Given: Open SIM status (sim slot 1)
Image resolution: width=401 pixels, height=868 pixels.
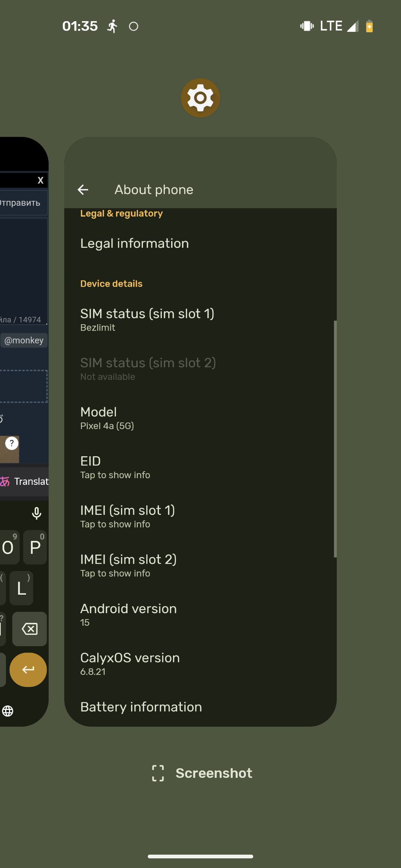Looking at the screenshot, I should pyautogui.click(x=200, y=320).
